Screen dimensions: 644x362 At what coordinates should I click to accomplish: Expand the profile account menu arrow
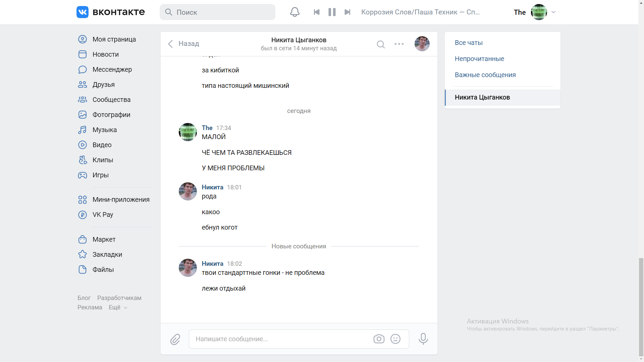point(553,12)
